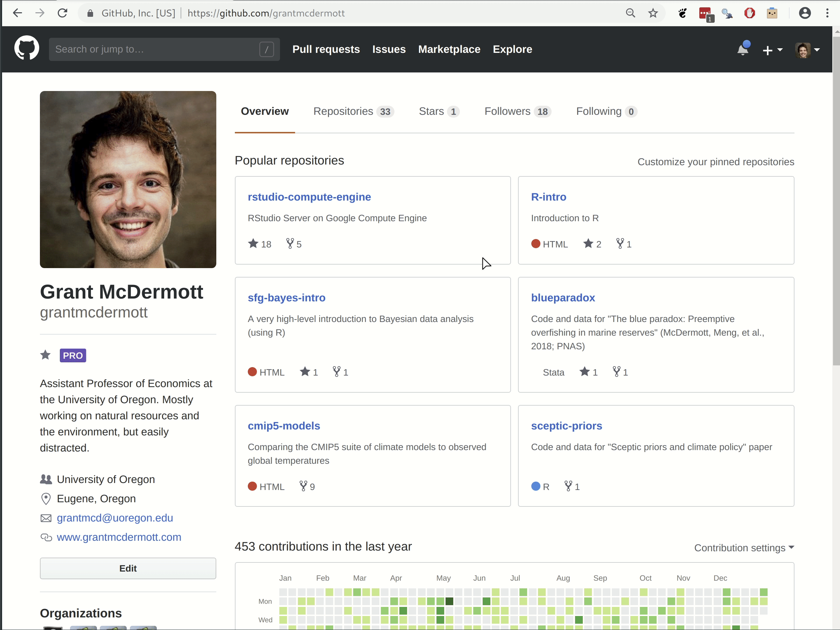Viewport: 840px width, 630px height.
Task: Click the browser back arrow
Action: [17, 13]
